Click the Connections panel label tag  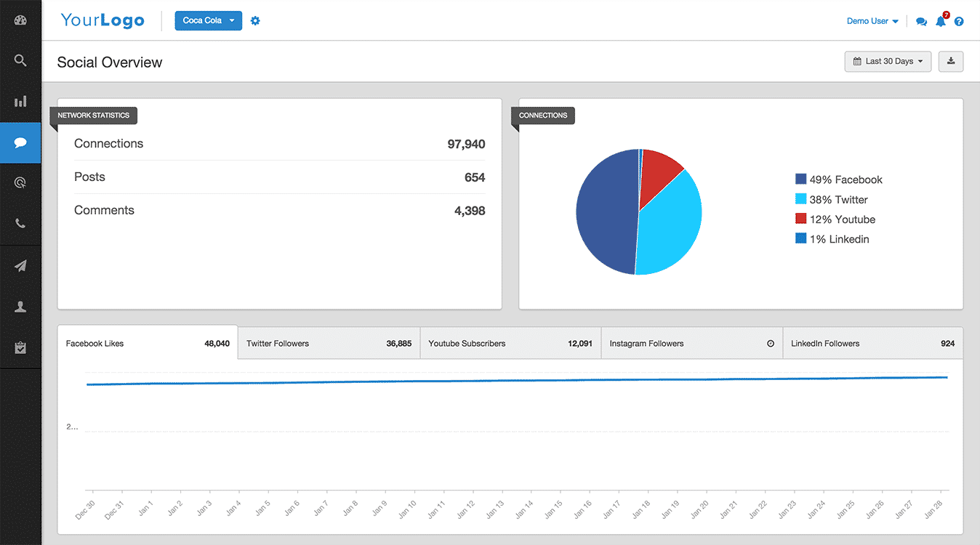coord(543,116)
